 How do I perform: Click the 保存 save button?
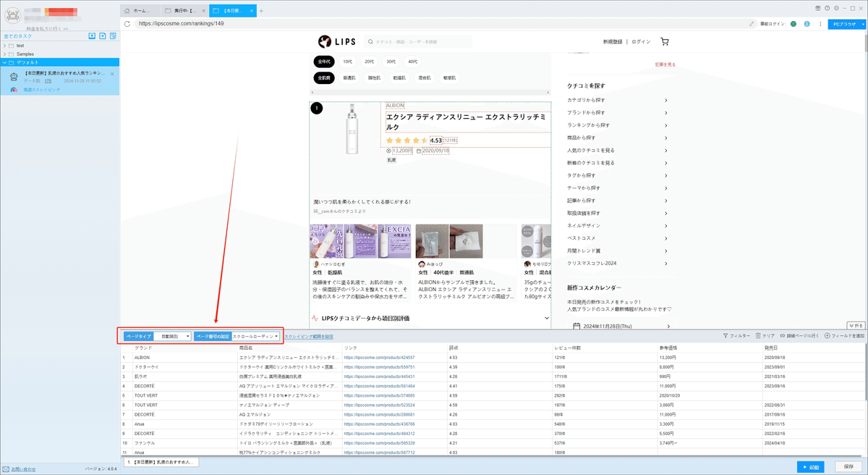[x=848, y=466]
